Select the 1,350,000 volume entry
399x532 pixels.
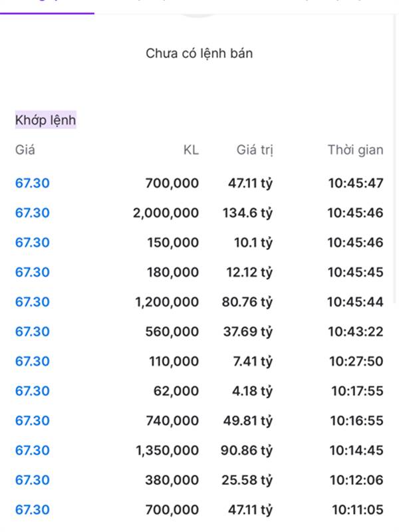pyautogui.click(x=167, y=450)
